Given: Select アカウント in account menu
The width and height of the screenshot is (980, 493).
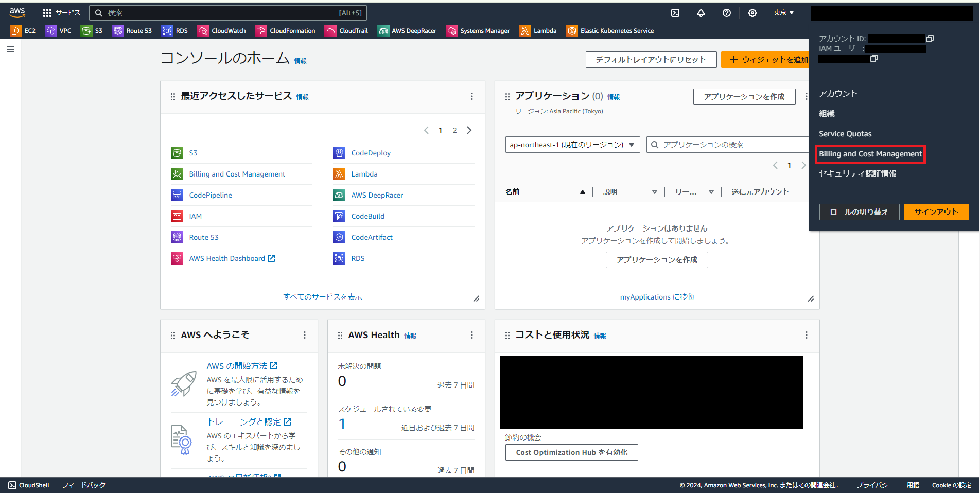Looking at the screenshot, I should point(838,94).
